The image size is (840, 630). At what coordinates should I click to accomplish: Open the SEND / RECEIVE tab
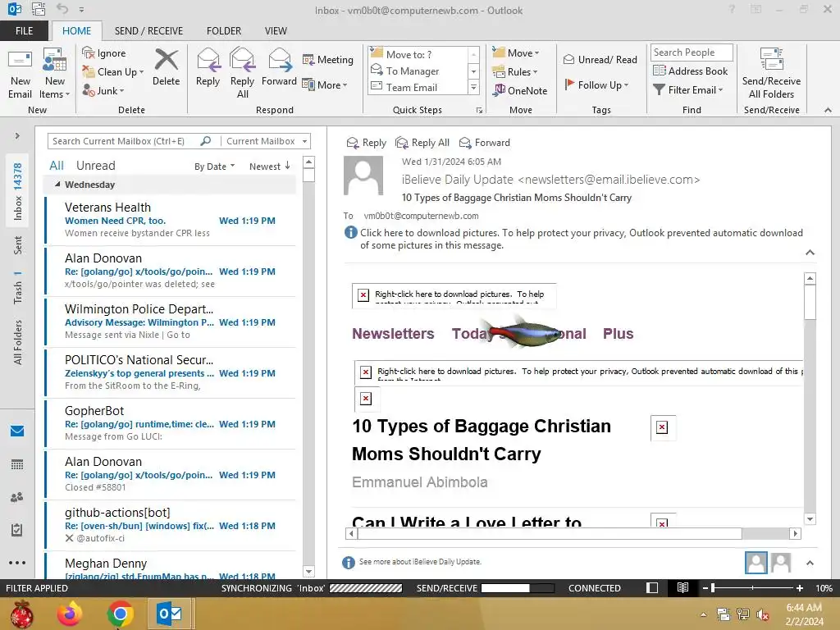[148, 30]
